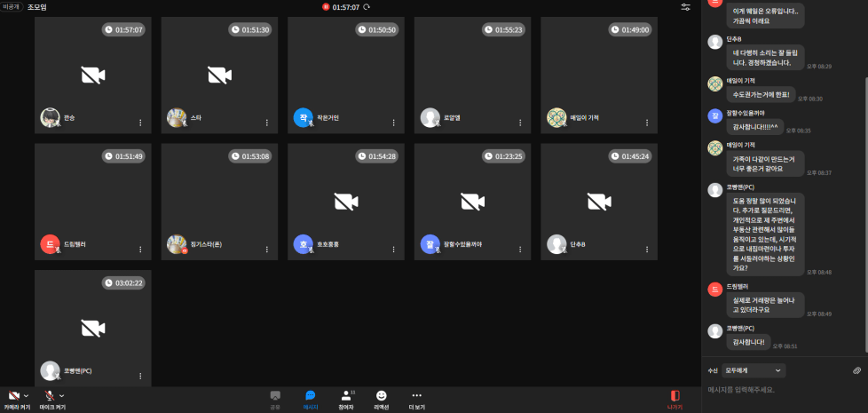868x413 pixels.
Task: Expand camera options arrow next to camera
Action: 26,395
